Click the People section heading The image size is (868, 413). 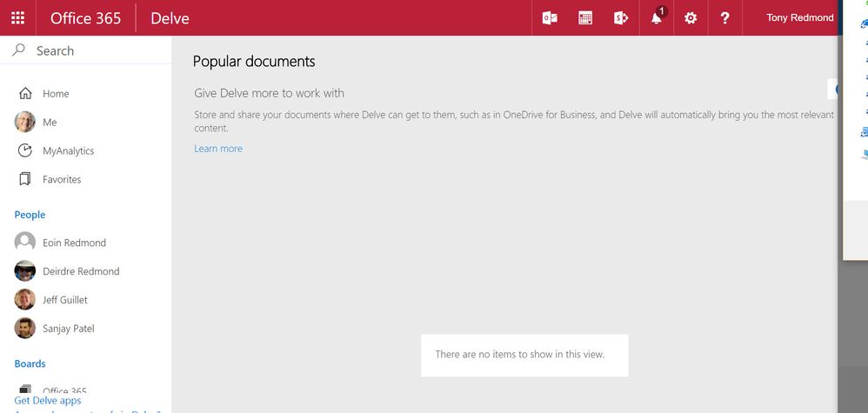[30, 215]
